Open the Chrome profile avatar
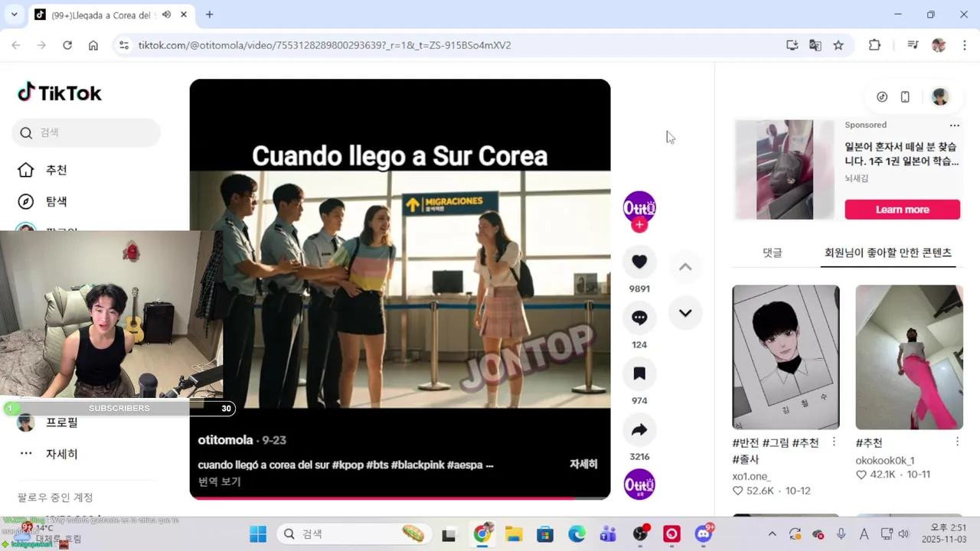The width and height of the screenshot is (980, 551). point(939,45)
